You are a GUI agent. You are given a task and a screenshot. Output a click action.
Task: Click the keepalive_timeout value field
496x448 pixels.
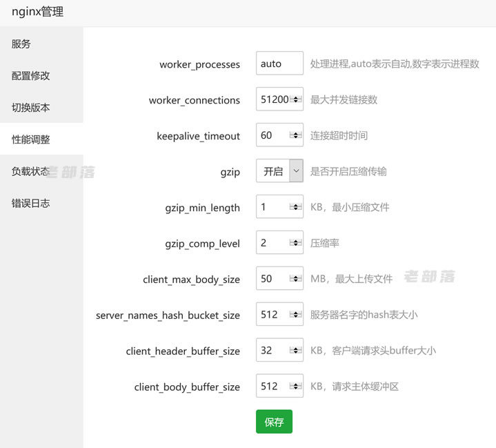point(279,135)
